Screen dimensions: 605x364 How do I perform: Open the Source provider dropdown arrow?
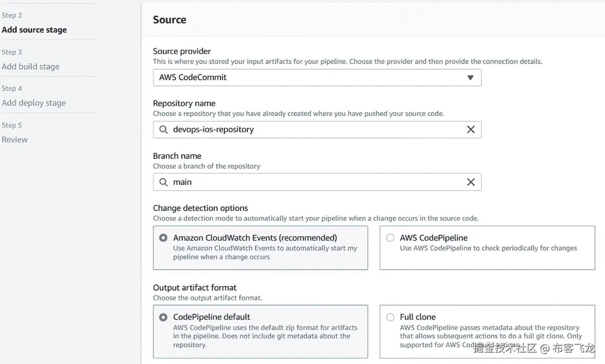470,78
